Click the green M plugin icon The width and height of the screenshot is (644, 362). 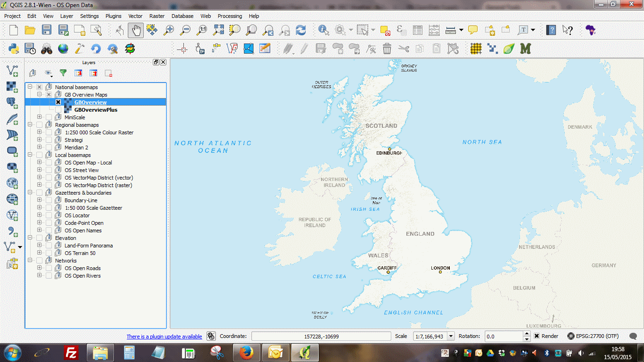[525, 48]
